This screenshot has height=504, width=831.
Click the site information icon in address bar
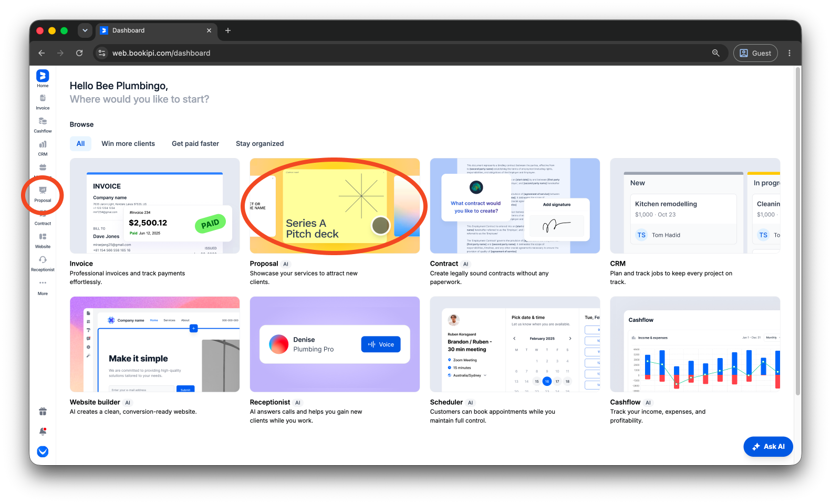(102, 53)
